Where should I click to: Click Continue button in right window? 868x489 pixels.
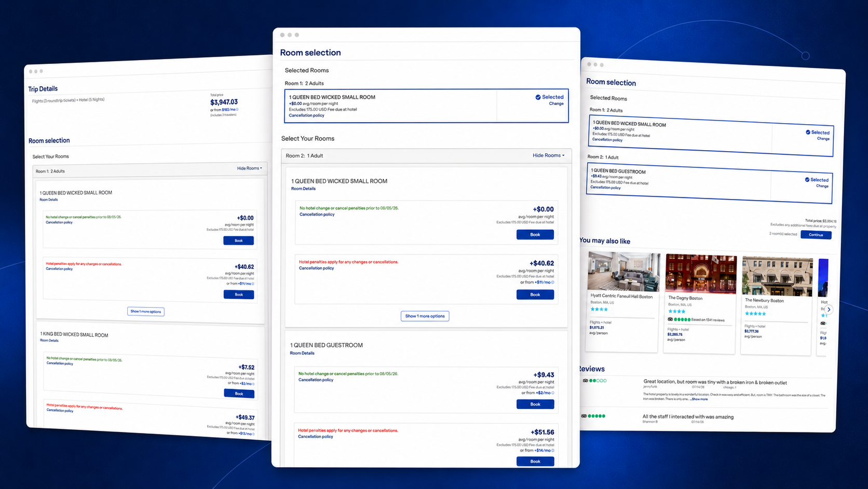tap(816, 235)
